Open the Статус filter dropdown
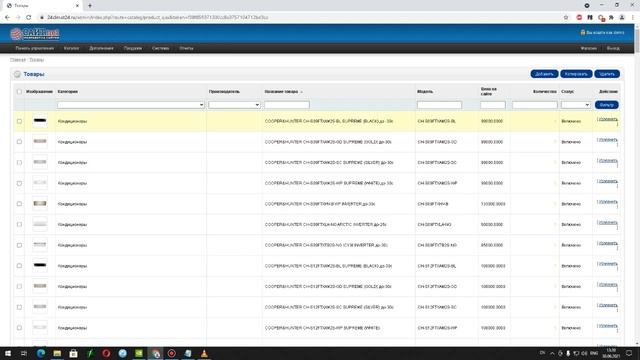The image size is (640, 360). click(576, 105)
